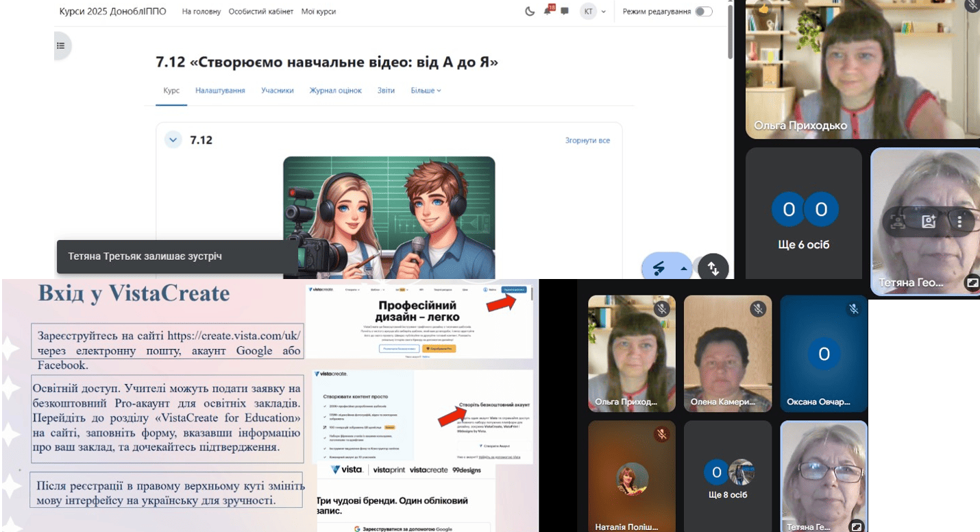
Task: Open notifications bell with 18 badge
Action: tap(548, 11)
